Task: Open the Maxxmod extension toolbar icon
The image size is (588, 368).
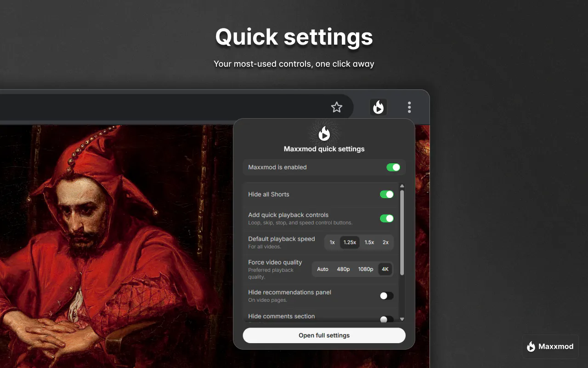Action: pos(379,107)
